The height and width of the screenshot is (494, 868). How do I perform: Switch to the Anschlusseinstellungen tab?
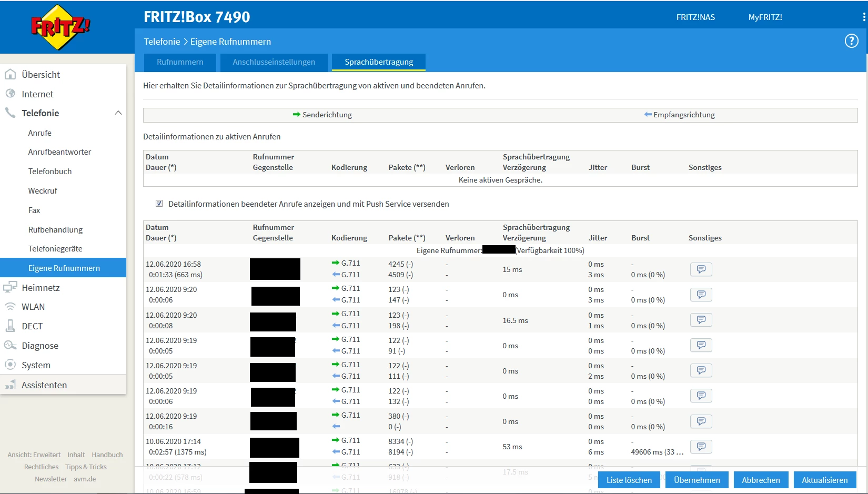[x=274, y=62]
